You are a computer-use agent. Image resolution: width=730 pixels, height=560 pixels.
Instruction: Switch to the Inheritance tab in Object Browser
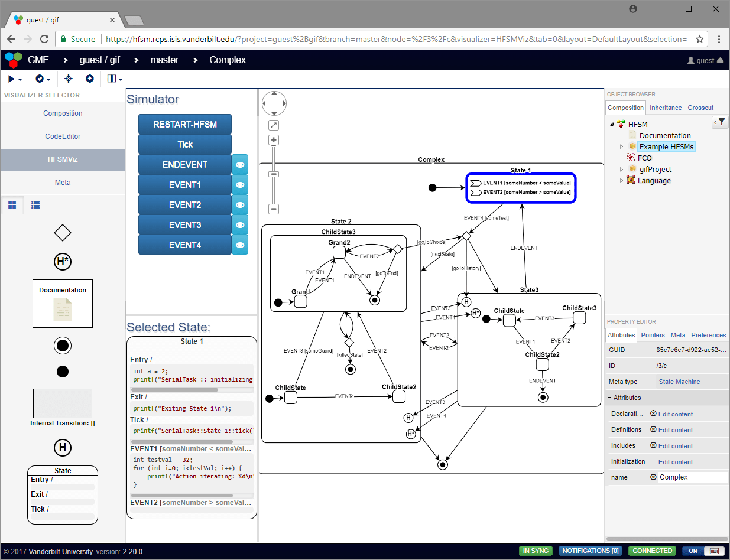(x=666, y=108)
